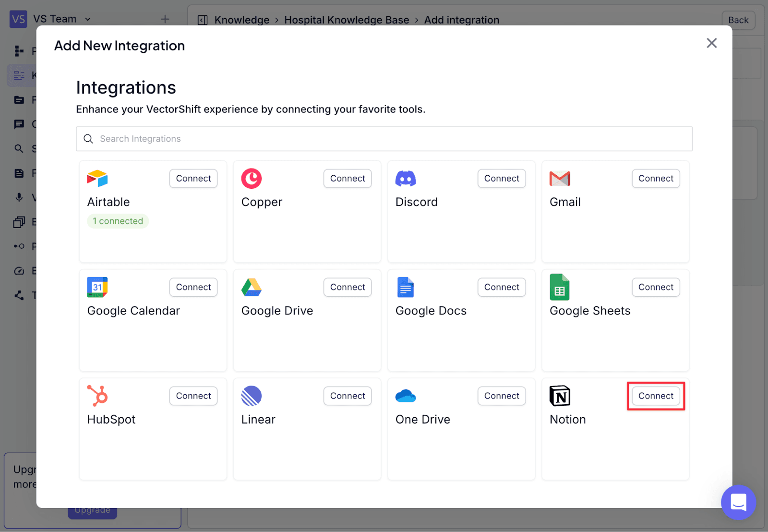Click the 'Google Sheets' card title
The image size is (768, 532).
(x=590, y=311)
